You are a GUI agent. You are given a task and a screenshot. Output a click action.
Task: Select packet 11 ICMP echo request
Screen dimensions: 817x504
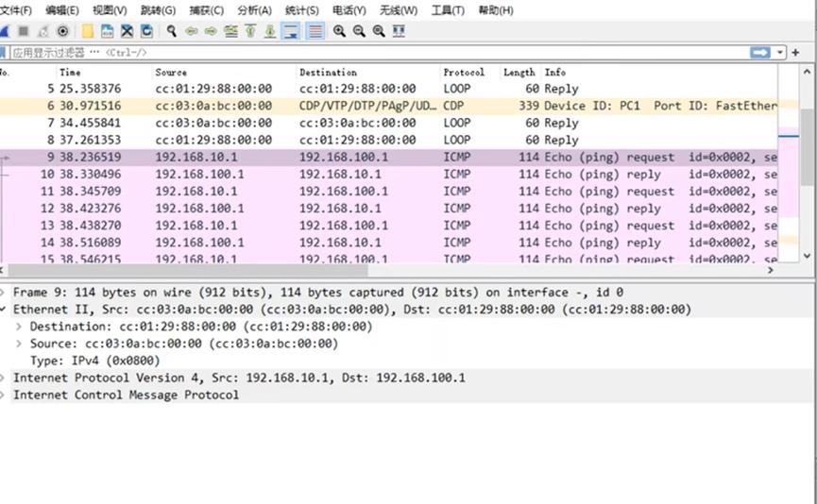389,192
